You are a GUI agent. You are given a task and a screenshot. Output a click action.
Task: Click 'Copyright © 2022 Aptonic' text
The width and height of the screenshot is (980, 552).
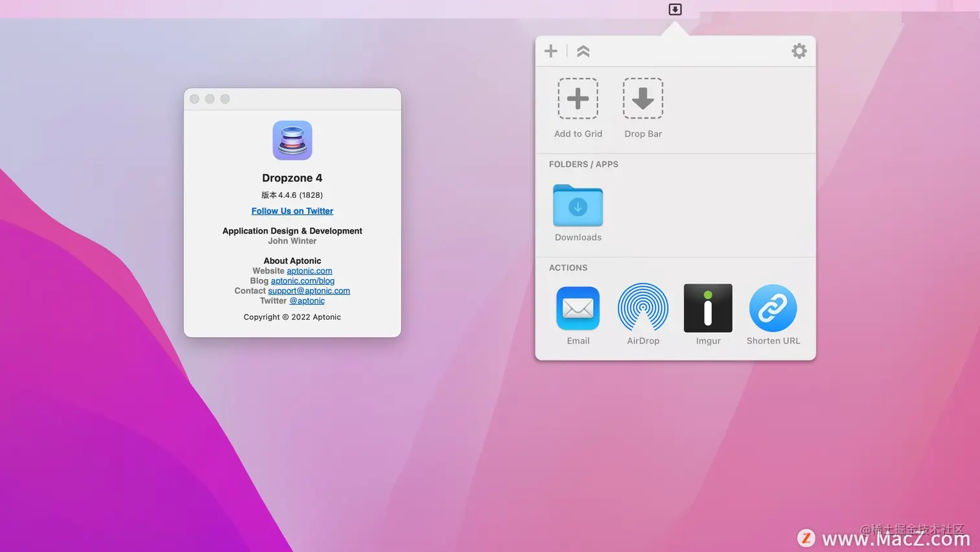click(x=292, y=317)
